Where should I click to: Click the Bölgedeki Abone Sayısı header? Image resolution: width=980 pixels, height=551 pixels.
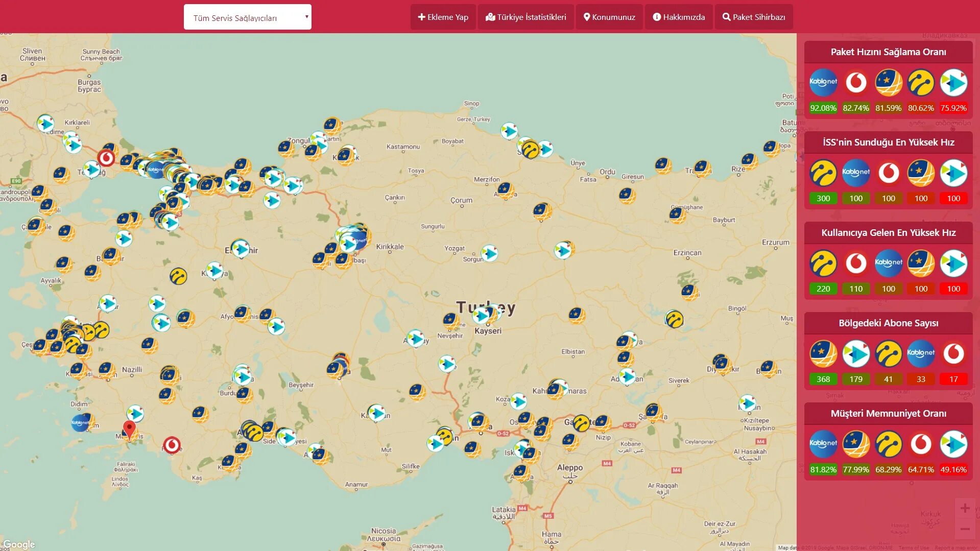point(888,323)
